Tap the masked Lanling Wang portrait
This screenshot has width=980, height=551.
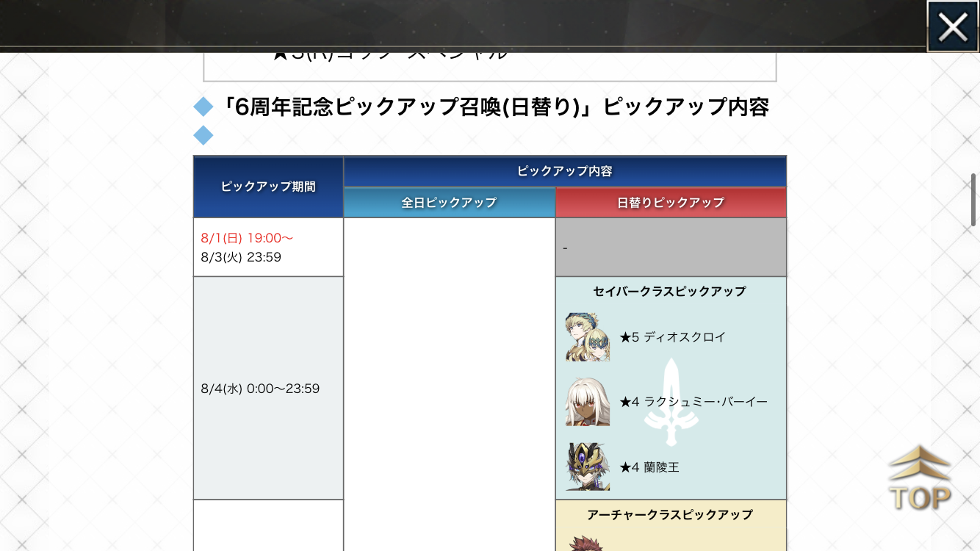(x=588, y=467)
